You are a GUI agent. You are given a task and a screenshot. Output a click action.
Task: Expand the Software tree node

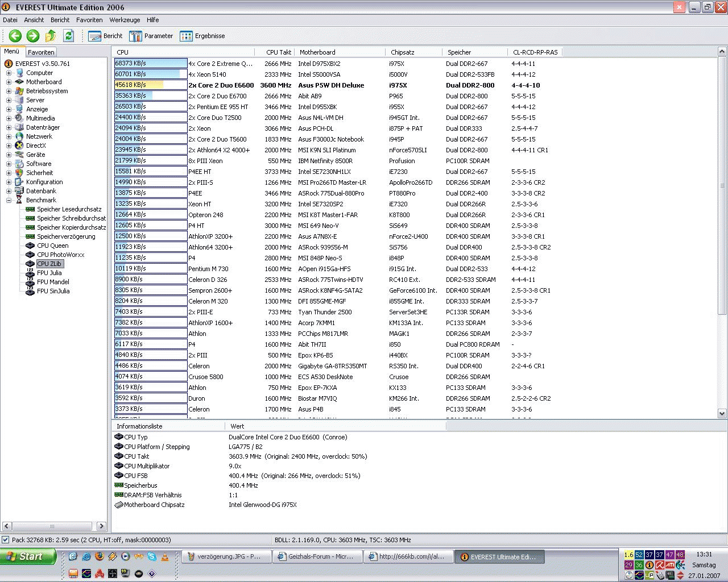(9, 164)
